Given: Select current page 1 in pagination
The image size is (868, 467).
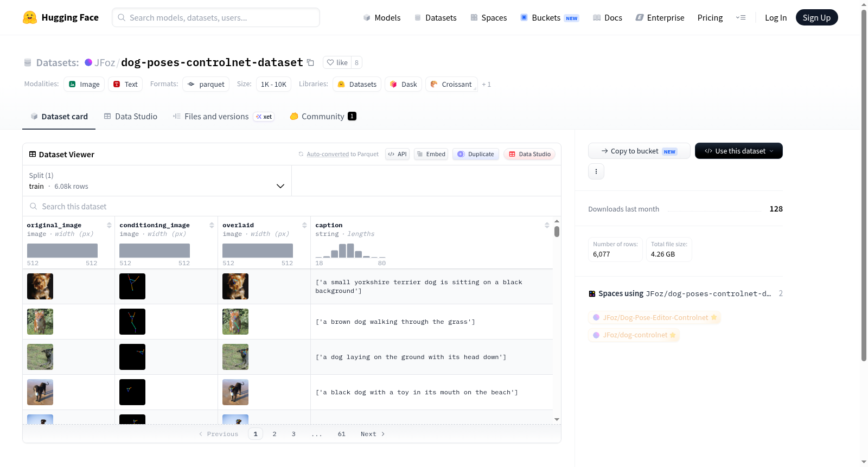Looking at the screenshot, I should click(x=256, y=433).
